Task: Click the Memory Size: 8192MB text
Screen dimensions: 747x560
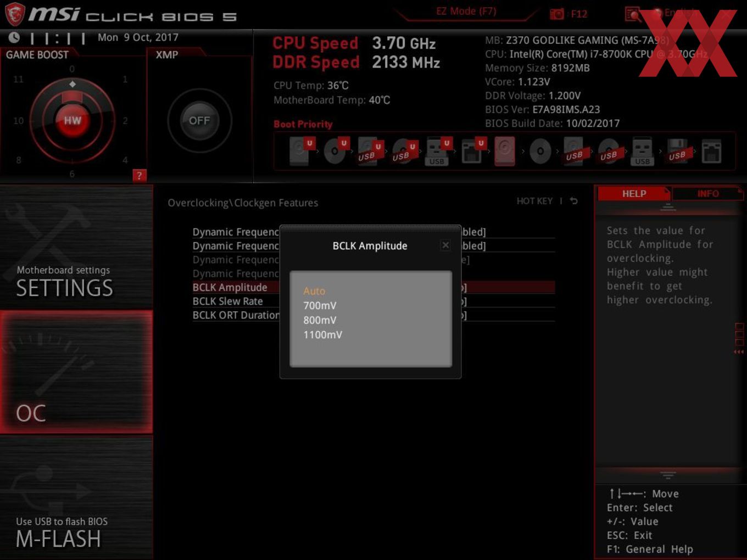Action: (x=537, y=68)
